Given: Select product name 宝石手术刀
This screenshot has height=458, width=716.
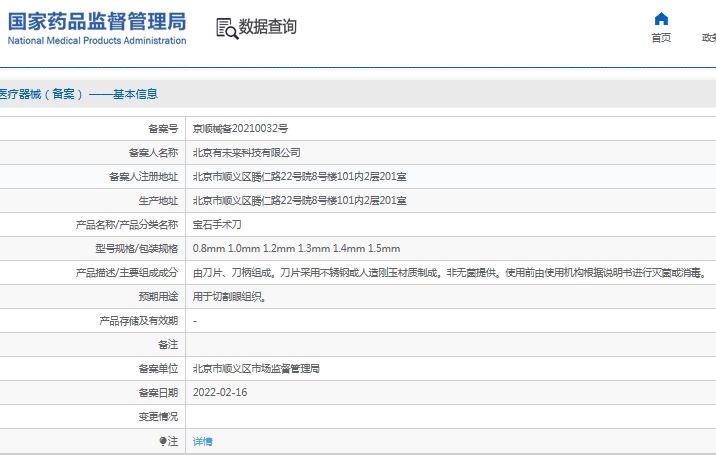Looking at the screenshot, I should tap(217, 225).
